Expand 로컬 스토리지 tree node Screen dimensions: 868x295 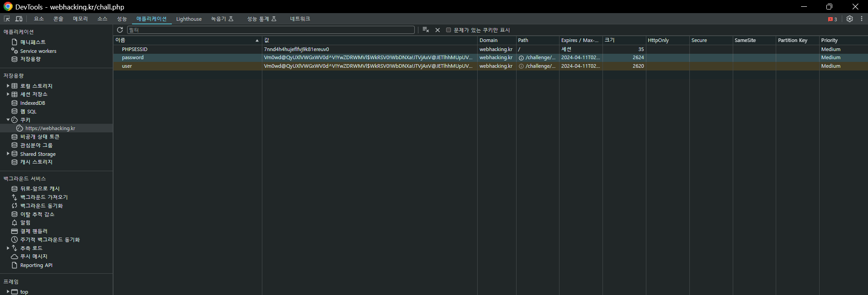tap(8, 86)
